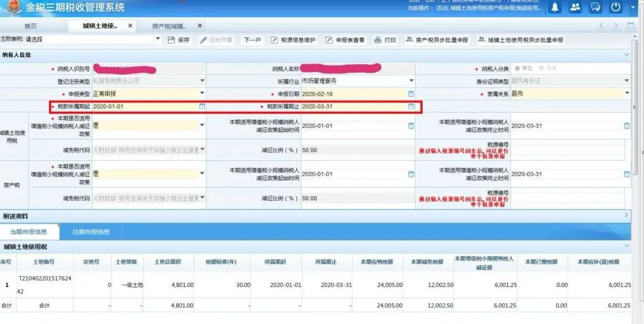Click the 税源编号 input for 城镇土地使用税

568,151
